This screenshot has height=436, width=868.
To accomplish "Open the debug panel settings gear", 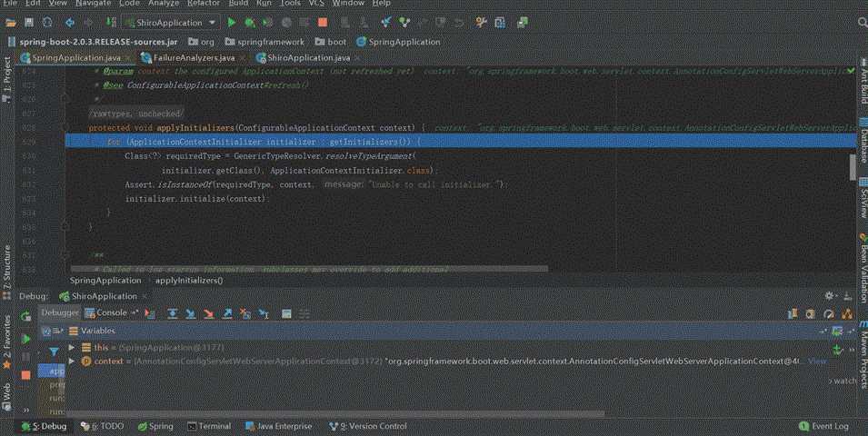I will (829, 296).
